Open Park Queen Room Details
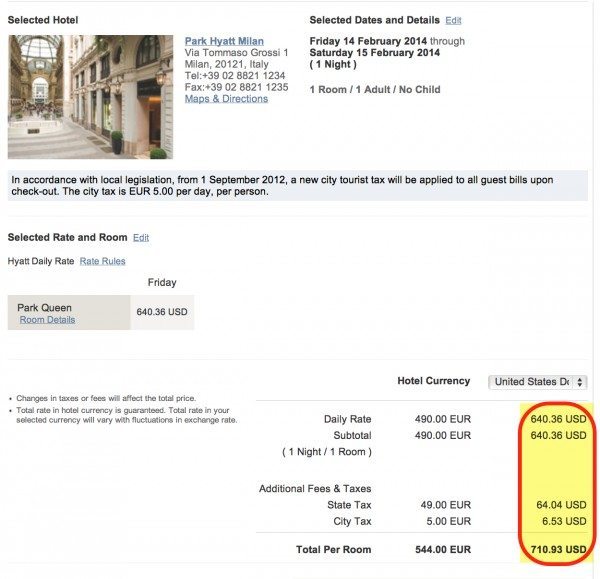This screenshot has width=600, height=579. point(47,320)
